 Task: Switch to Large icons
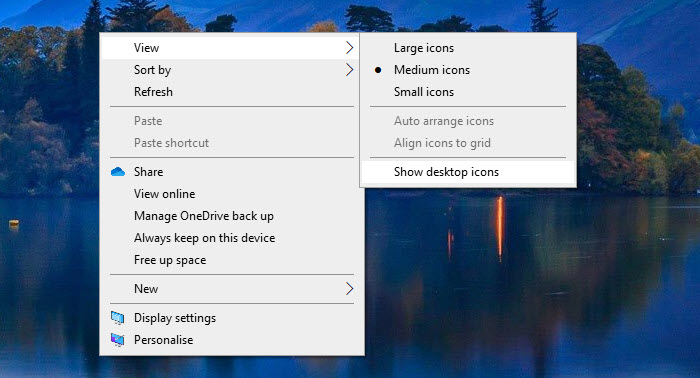(x=468, y=48)
